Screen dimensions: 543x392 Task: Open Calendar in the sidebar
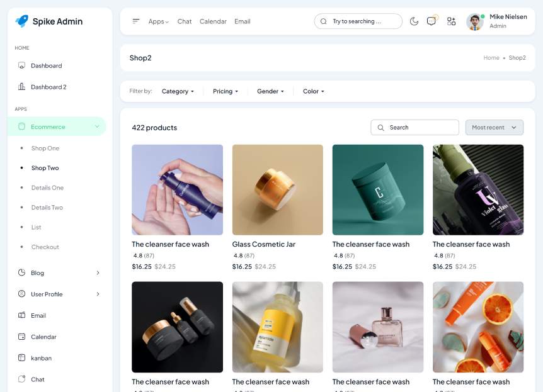pyautogui.click(x=43, y=337)
